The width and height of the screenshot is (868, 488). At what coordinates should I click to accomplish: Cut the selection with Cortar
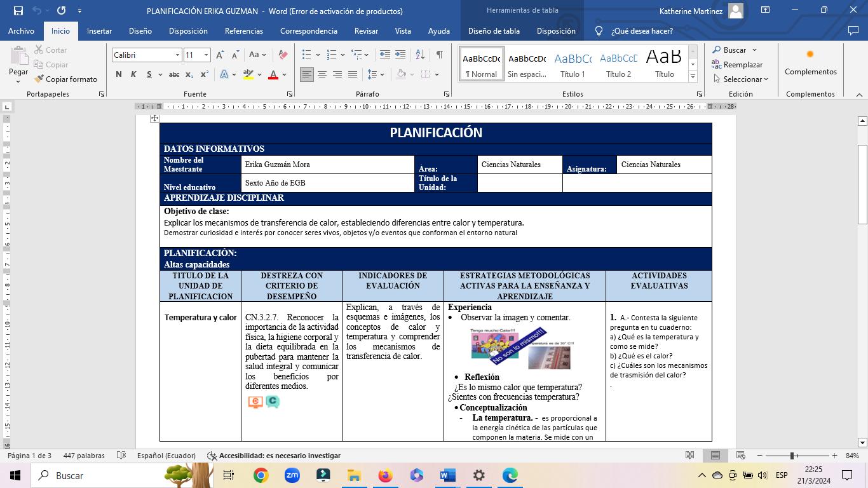point(50,50)
